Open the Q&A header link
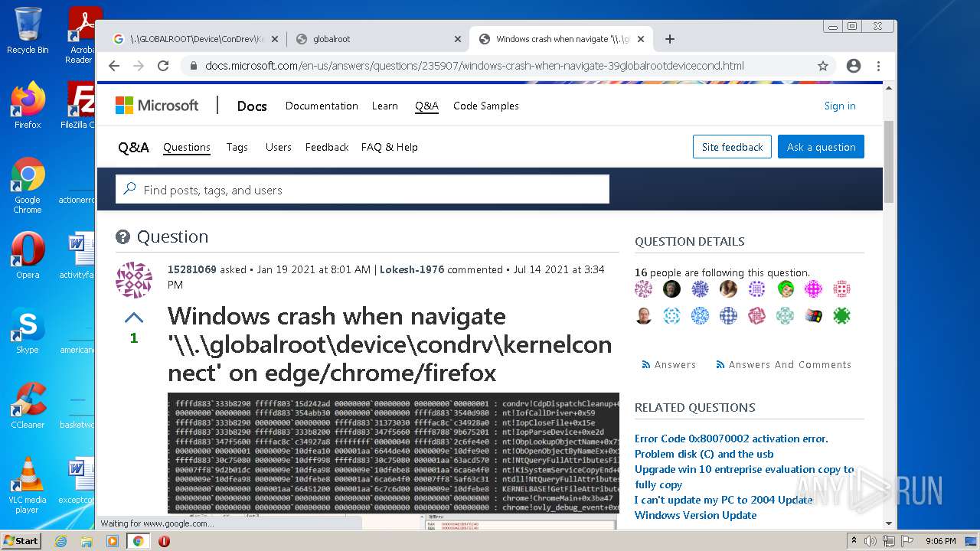This screenshot has width=980, height=551. (x=426, y=106)
